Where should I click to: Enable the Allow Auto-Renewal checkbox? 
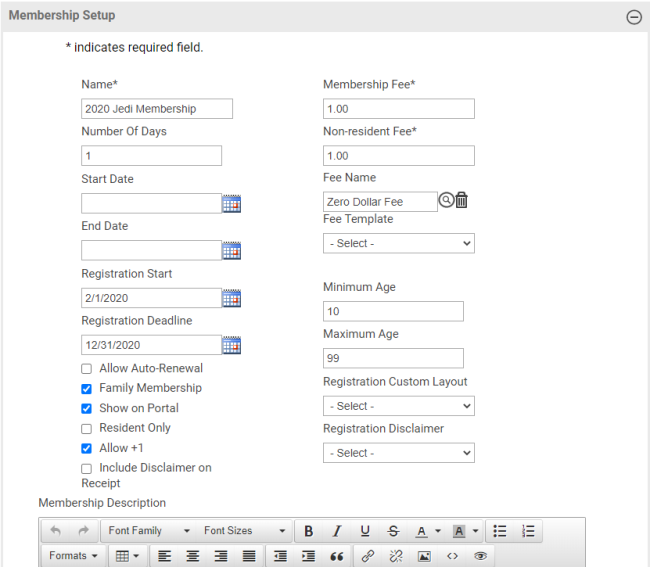[x=87, y=369]
